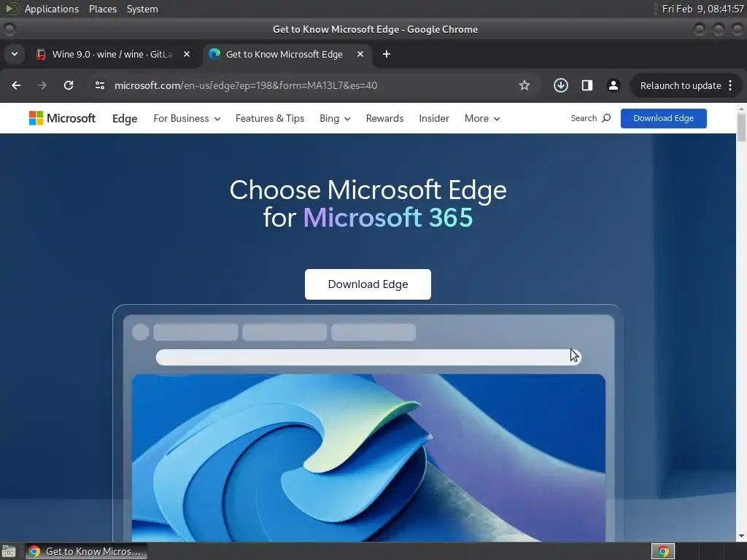Reload the current page

coord(69,85)
